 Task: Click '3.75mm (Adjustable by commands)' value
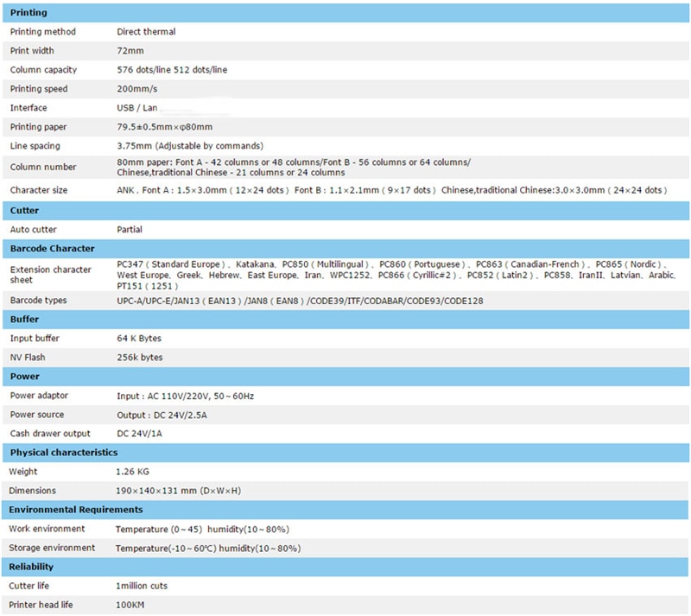coord(190,146)
